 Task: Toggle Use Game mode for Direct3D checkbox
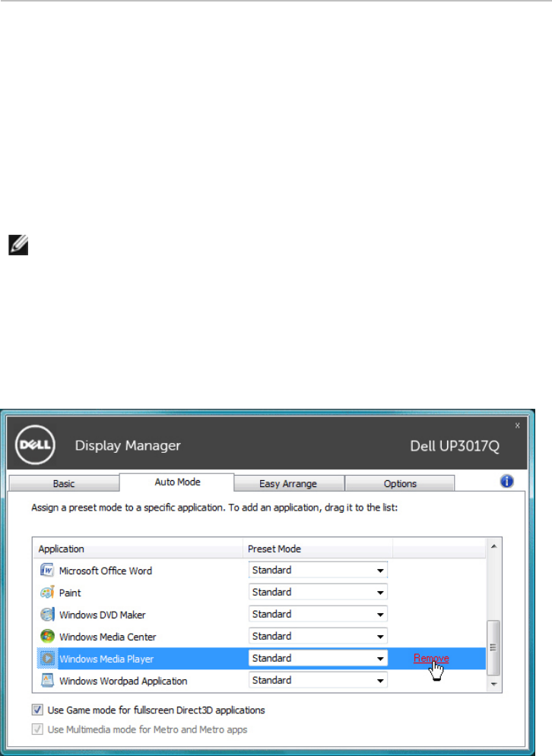click(37, 710)
